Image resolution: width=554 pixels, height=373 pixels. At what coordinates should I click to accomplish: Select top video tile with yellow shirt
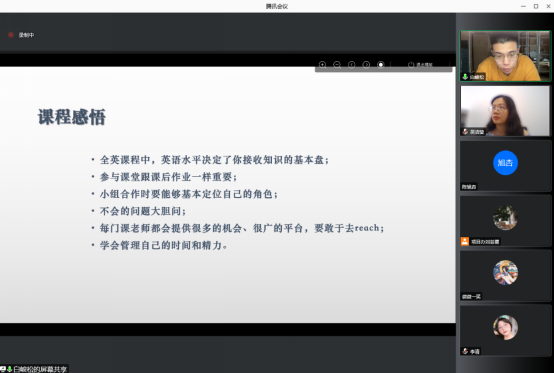[505, 56]
